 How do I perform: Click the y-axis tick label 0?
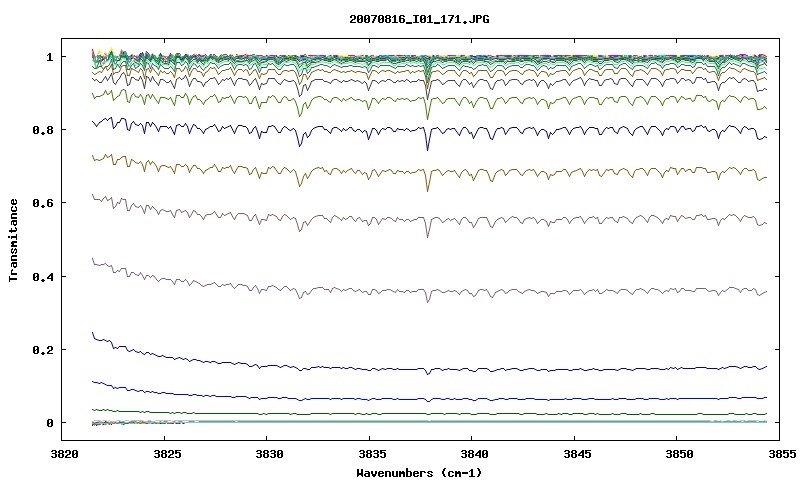pos(49,423)
